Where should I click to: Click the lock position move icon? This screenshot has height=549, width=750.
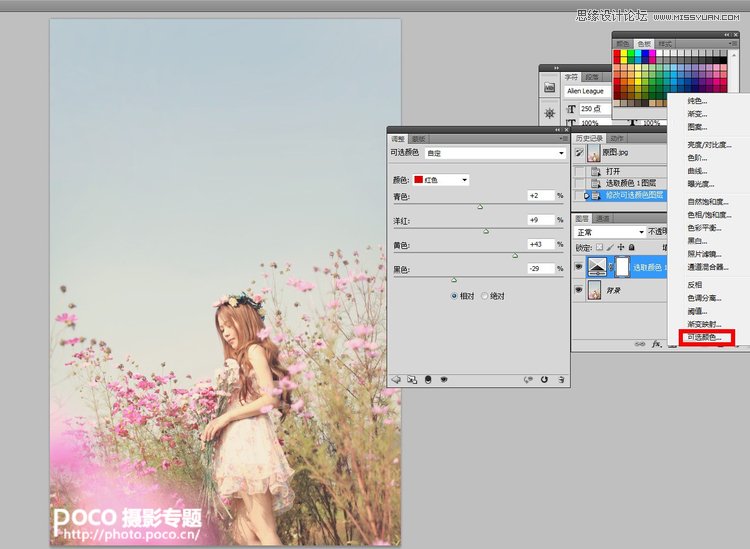point(621,247)
